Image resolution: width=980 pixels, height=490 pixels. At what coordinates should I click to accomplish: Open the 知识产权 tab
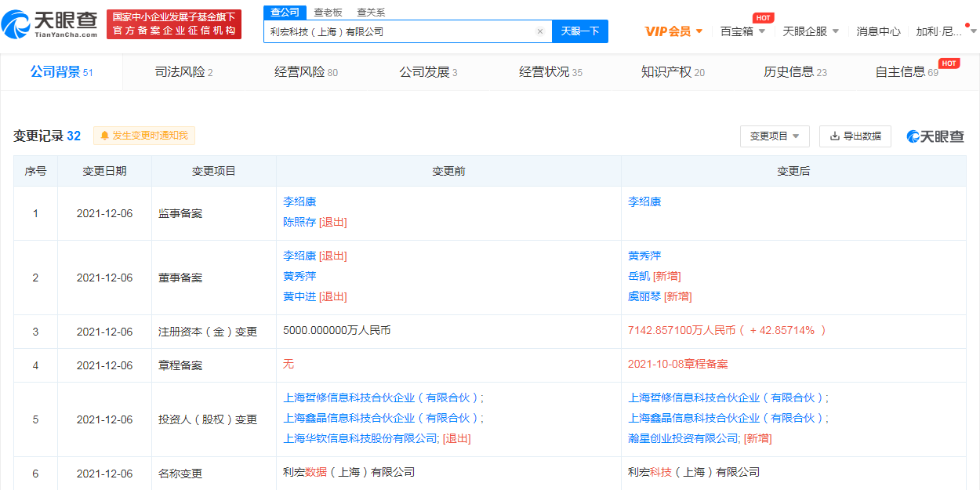coord(672,72)
